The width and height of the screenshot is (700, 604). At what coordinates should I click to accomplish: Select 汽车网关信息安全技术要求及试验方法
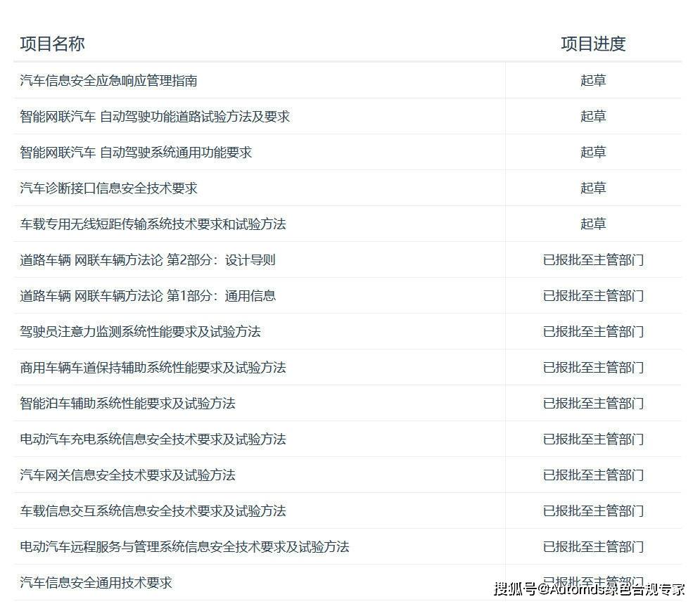[127, 475]
